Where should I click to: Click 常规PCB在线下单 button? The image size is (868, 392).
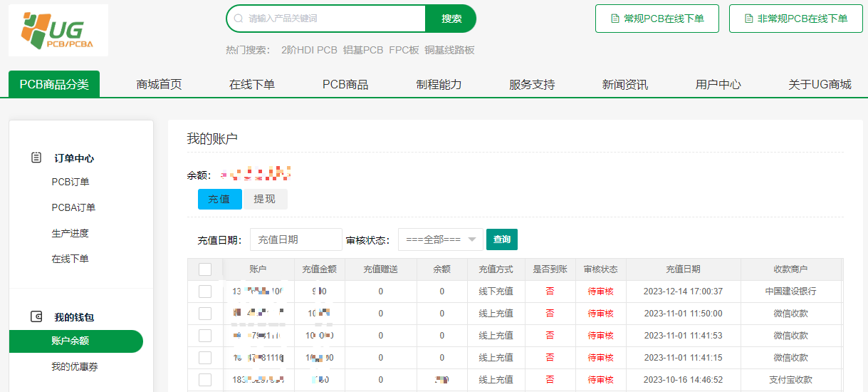pos(657,19)
